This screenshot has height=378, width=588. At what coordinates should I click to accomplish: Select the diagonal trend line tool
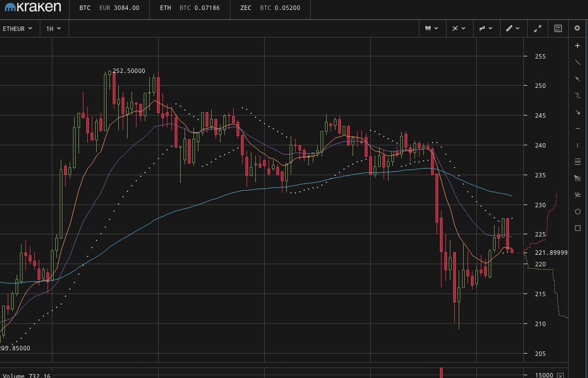pos(577,62)
